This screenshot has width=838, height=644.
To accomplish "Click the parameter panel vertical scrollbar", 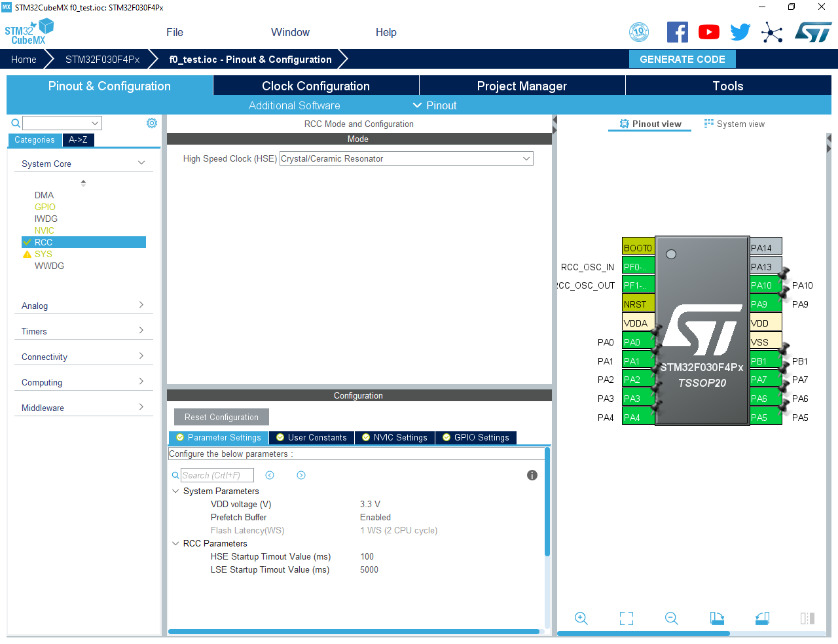I will pyautogui.click(x=547, y=502).
